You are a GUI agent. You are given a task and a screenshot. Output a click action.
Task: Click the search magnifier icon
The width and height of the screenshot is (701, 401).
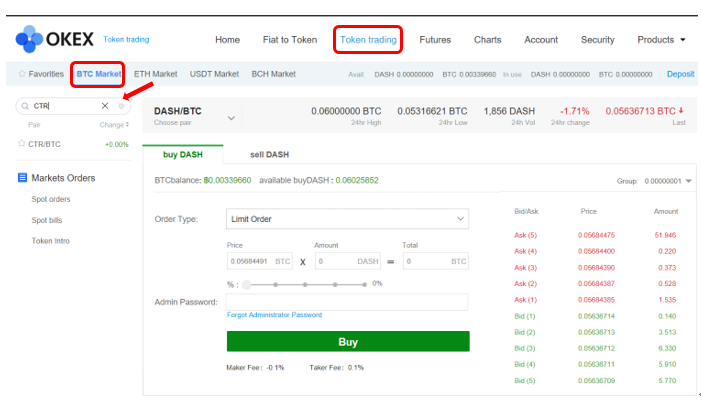(25, 106)
